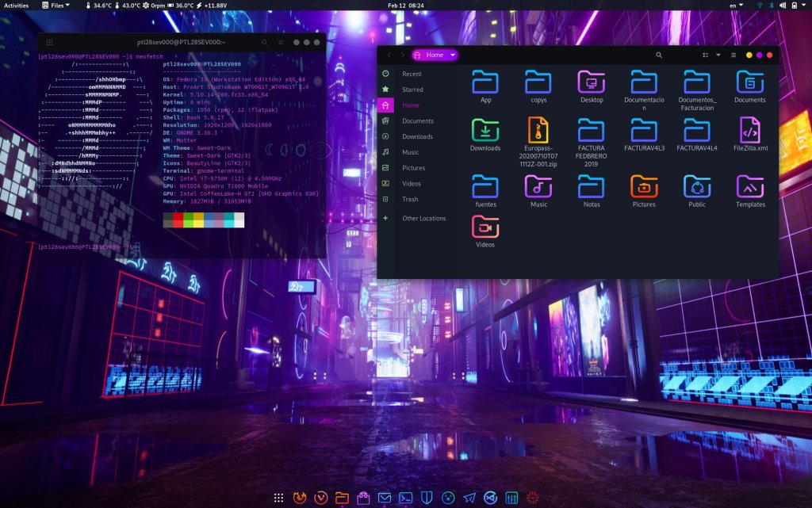Click Activities in the top bar
The image size is (812, 508).
click(16, 6)
